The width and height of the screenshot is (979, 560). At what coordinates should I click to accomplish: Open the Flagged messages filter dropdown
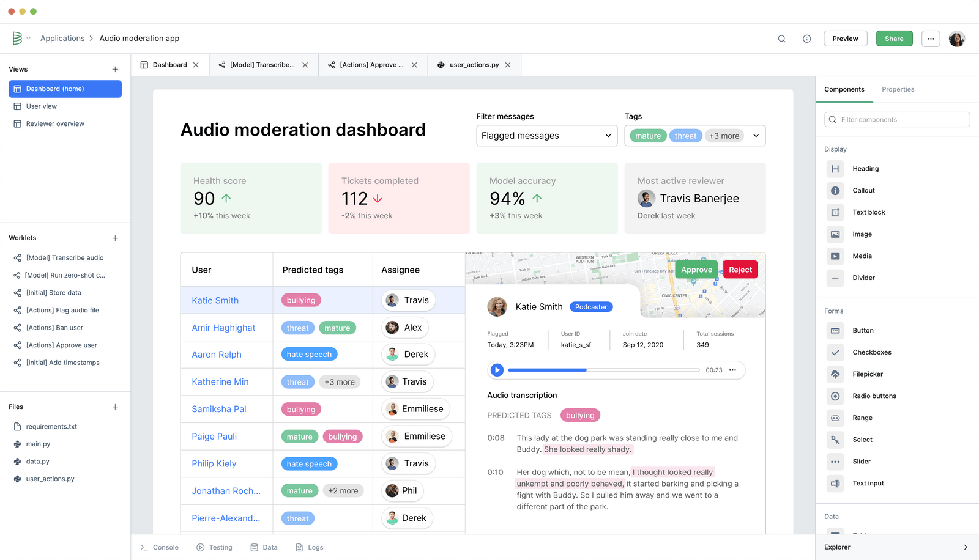[546, 135]
